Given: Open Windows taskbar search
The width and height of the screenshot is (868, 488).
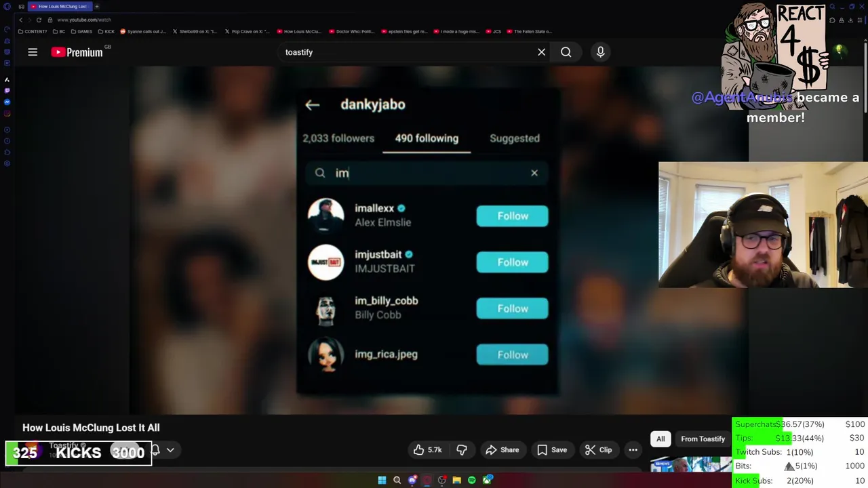Looking at the screenshot, I should click(397, 481).
